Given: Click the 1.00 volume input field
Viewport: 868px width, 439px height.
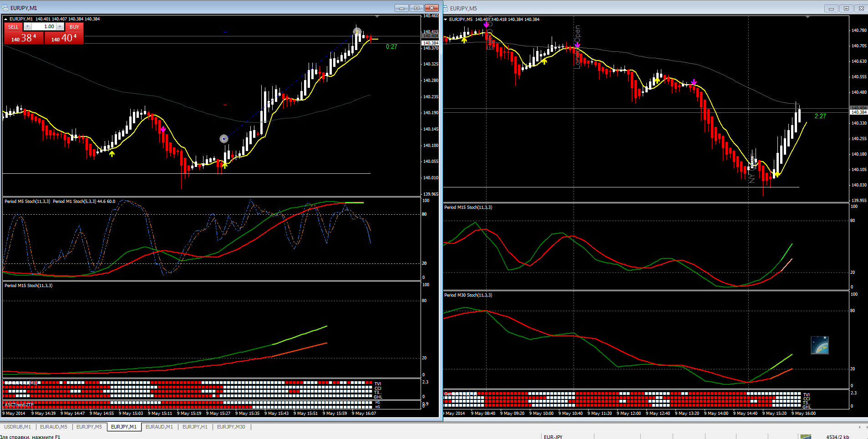Looking at the screenshot, I should (x=44, y=27).
